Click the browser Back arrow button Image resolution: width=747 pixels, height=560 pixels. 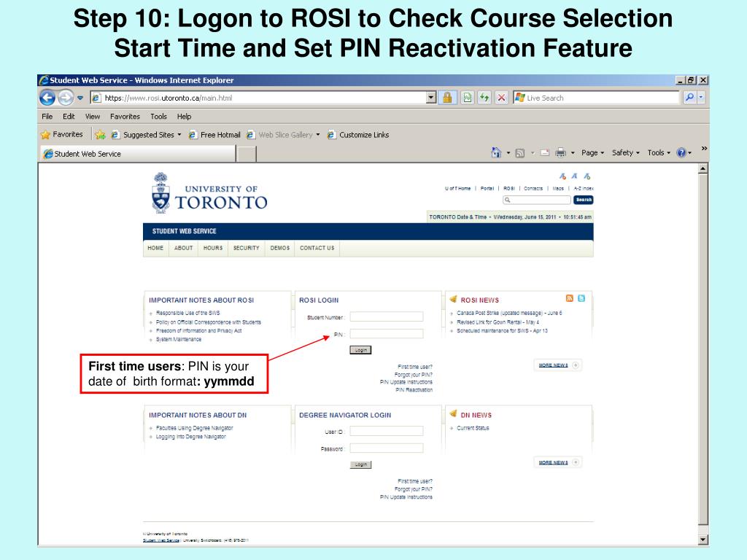click(47, 98)
